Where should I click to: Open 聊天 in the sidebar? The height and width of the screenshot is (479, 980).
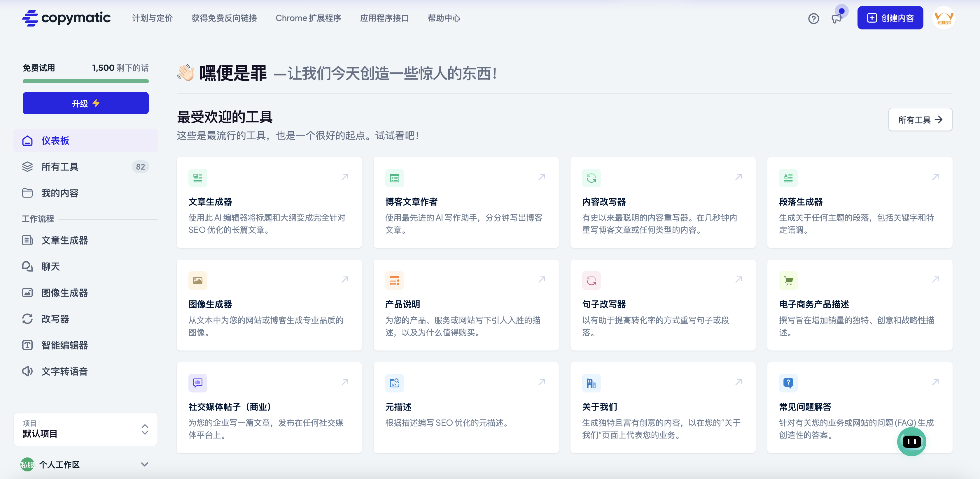point(50,267)
